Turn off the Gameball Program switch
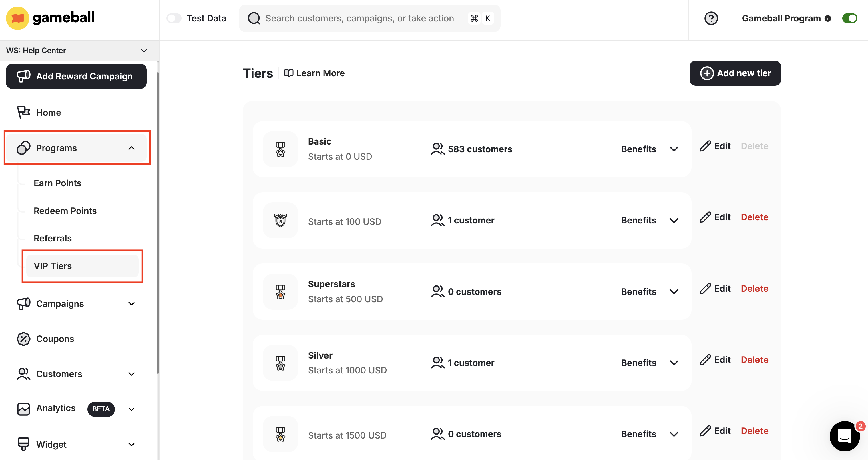The width and height of the screenshot is (868, 460). tap(849, 18)
